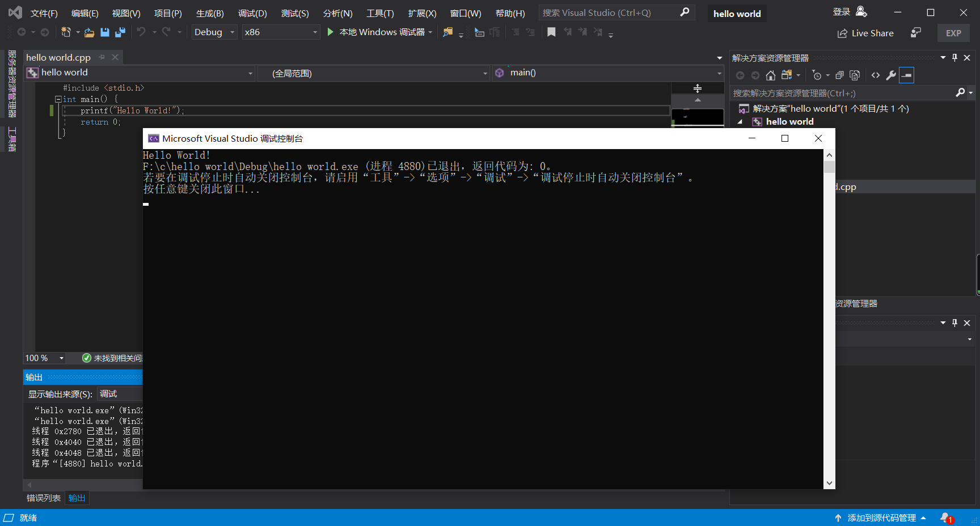The height and width of the screenshot is (526, 980).
Task: Click the Live Share button
Action: [x=865, y=33]
